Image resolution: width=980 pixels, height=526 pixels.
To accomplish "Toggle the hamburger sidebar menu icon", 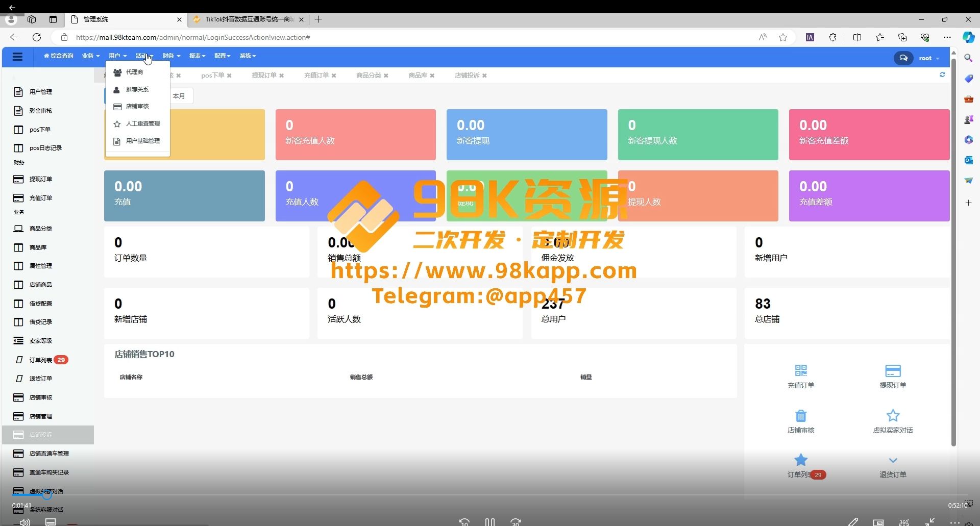I will (x=18, y=57).
